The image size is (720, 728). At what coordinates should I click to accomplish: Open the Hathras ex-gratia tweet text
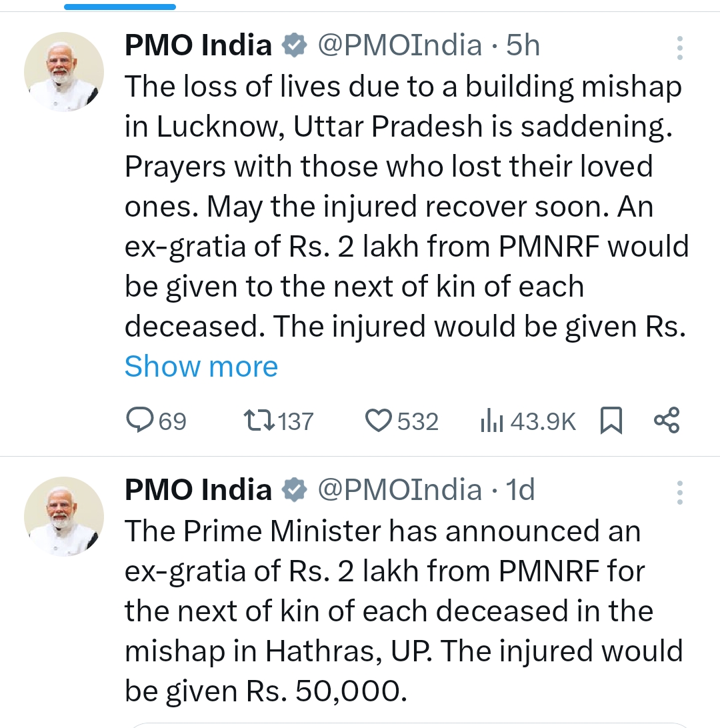pos(400,611)
